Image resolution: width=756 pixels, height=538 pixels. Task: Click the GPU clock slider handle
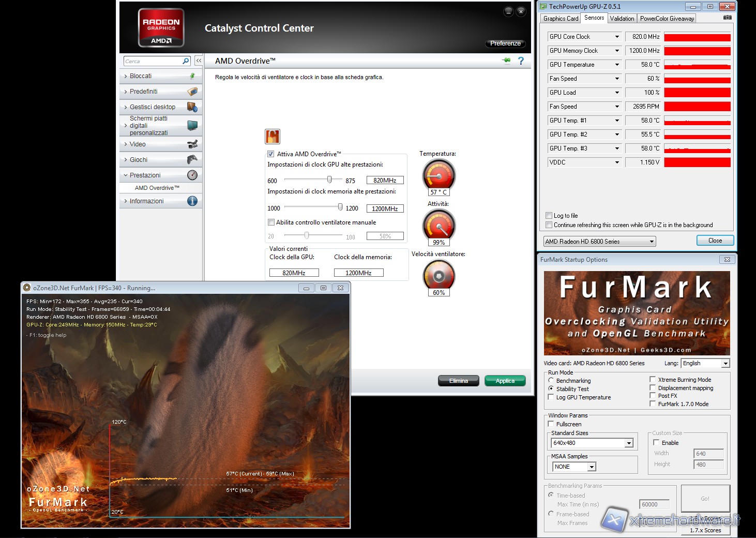point(329,180)
